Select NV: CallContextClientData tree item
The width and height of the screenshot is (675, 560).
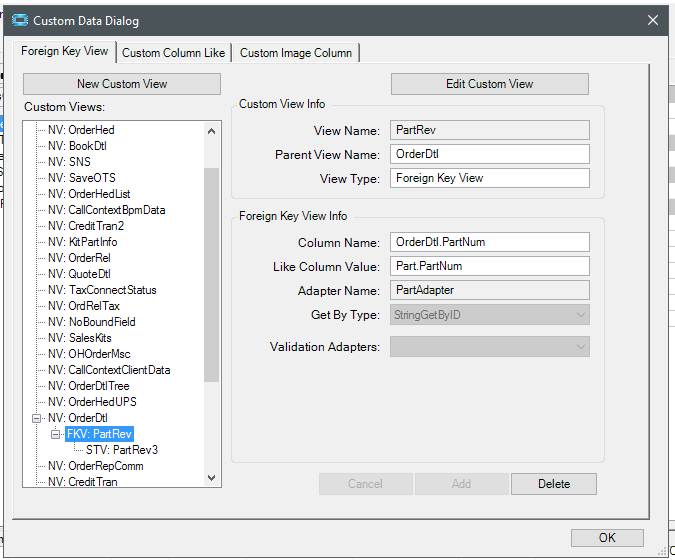[109, 370]
